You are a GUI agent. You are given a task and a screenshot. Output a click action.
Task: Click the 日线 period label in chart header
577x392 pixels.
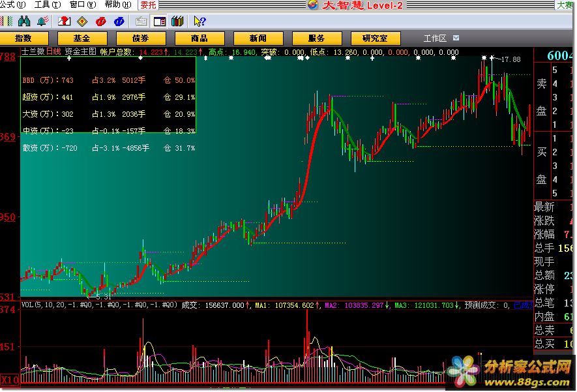[x=53, y=51]
